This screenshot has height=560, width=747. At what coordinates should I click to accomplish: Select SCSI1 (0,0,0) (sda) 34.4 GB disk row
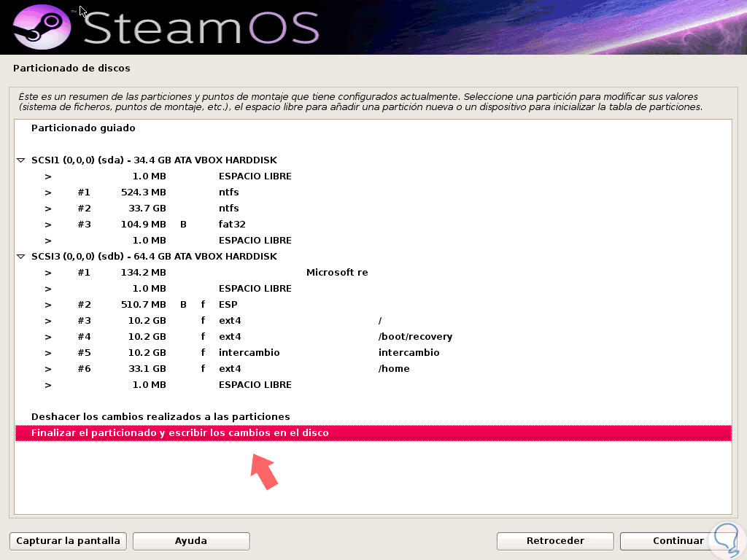click(x=373, y=160)
